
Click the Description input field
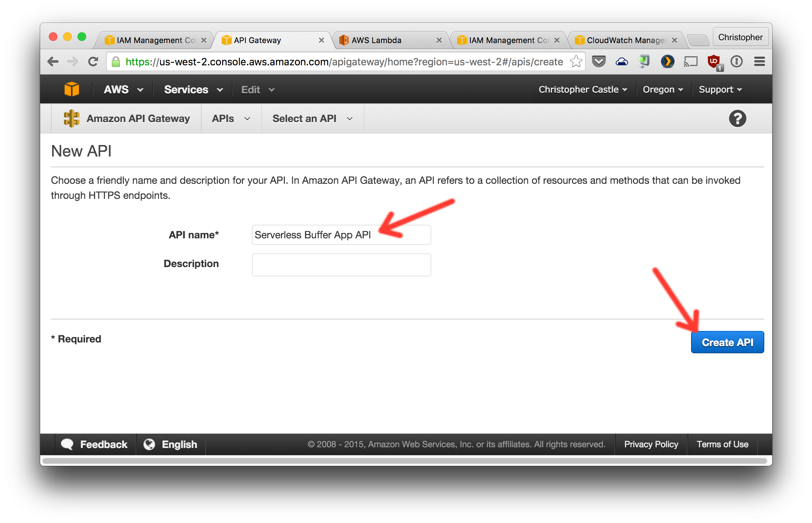click(341, 265)
